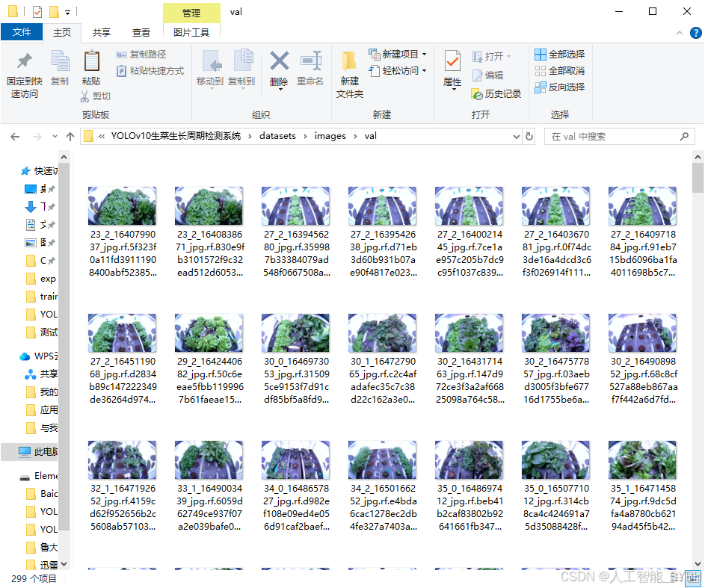Click file name 30_2_1649089852_jpg
Image resolution: width=705 pixels, height=588 pixels.
point(643,380)
